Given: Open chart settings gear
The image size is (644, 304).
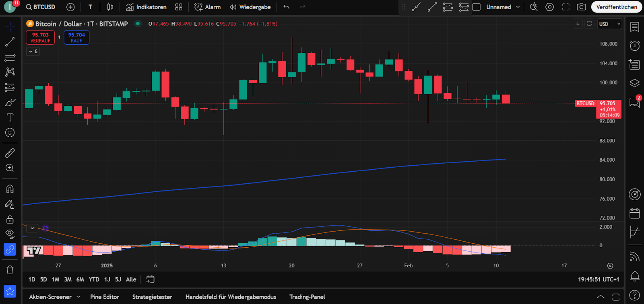Looking at the screenshot, I should (550, 7).
